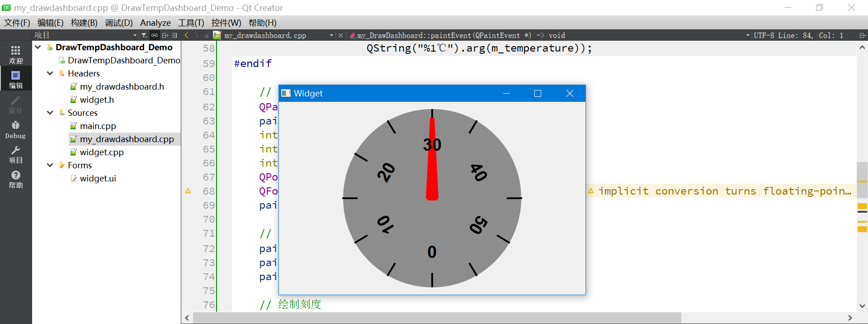The image size is (868, 324).
Task: Switch to 编辑 (Edit) mode
Action: [16, 79]
